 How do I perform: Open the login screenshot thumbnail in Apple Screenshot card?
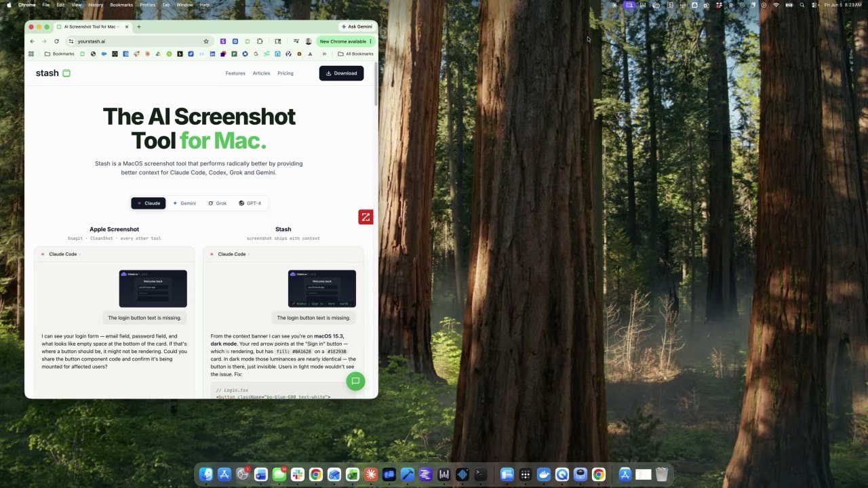click(153, 289)
